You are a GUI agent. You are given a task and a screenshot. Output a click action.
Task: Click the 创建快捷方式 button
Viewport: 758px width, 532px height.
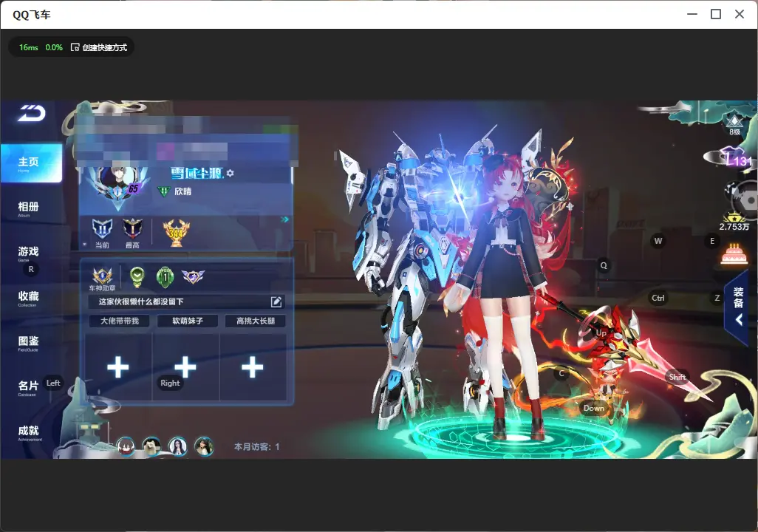pos(99,47)
